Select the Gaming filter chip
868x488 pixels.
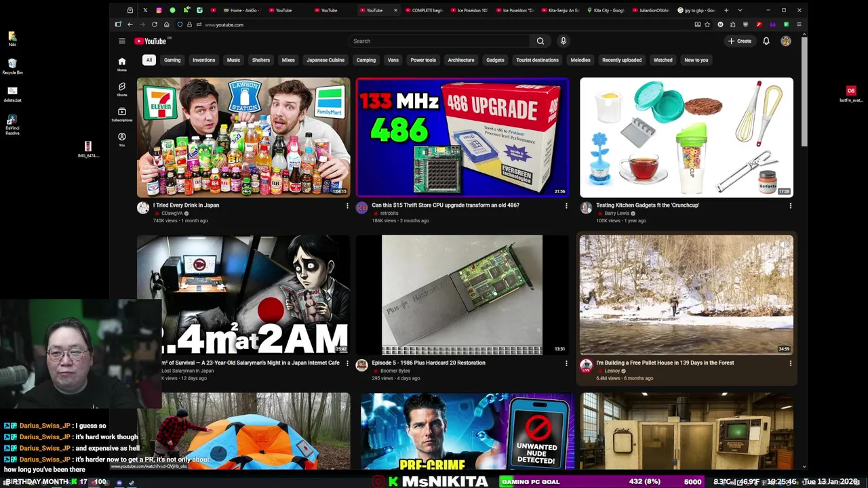point(172,60)
